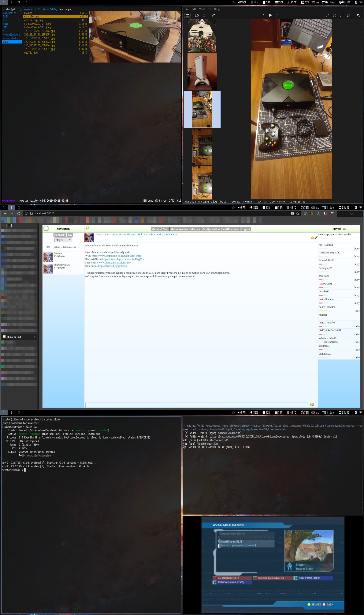Open the View menu in image viewer
Viewport: 364px width, 615px height.
[202, 9]
